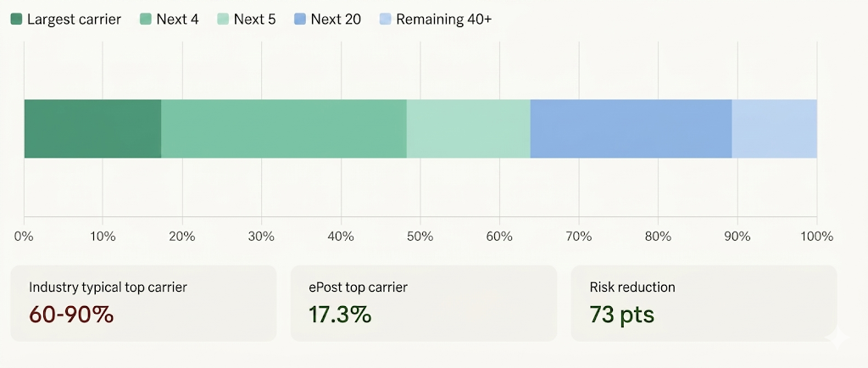
Task: Select the pale green Next 5 bar segment
Action: pyautogui.click(x=468, y=129)
